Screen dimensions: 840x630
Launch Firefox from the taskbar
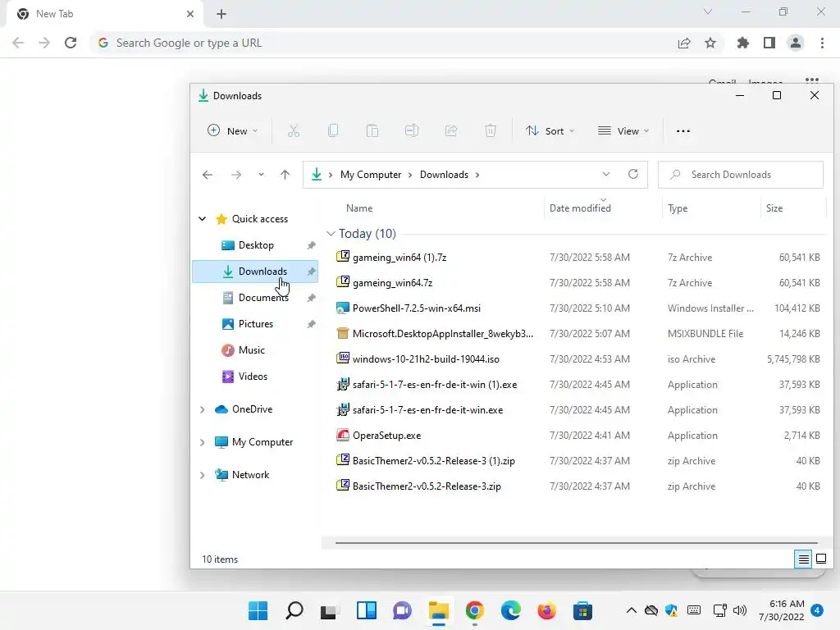click(546, 610)
